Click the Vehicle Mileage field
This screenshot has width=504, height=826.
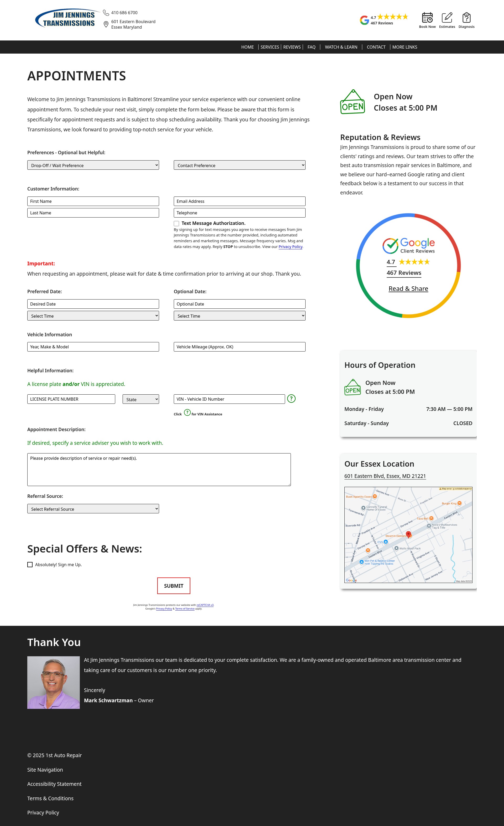[x=239, y=347]
